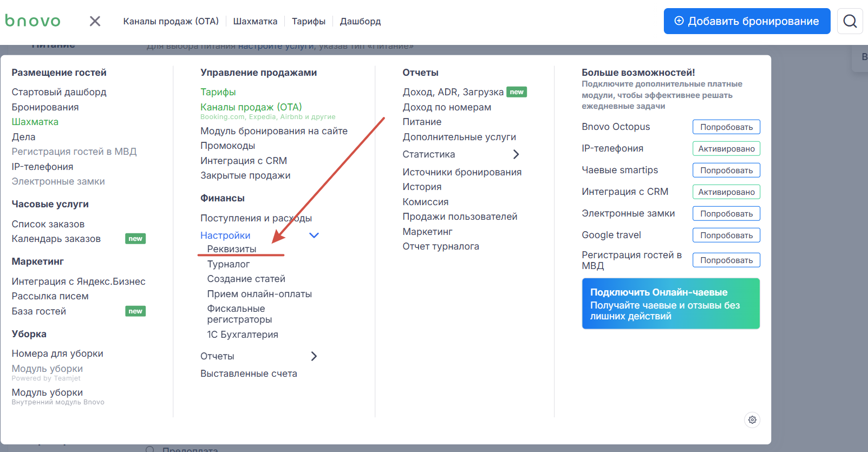Click the new badge beside Календарь заказов

(135, 239)
